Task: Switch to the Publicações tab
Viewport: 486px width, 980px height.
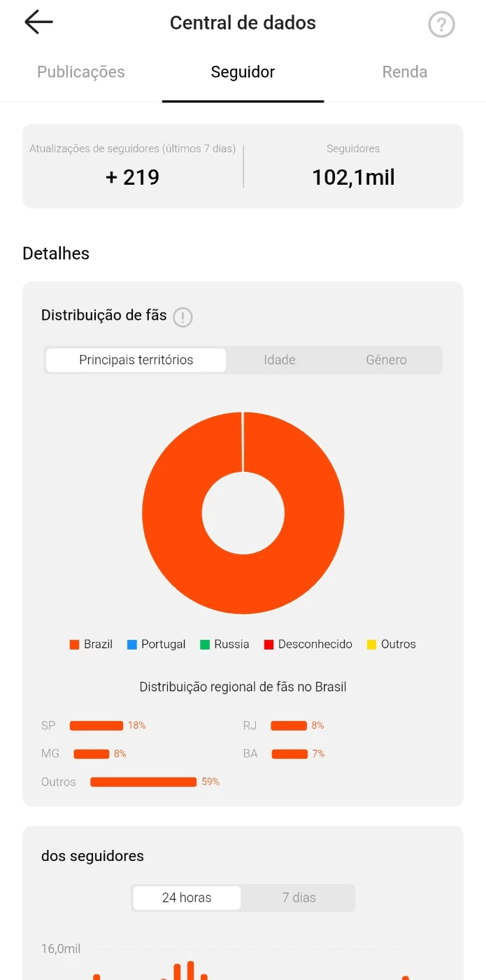Action: tap(81, 72)
